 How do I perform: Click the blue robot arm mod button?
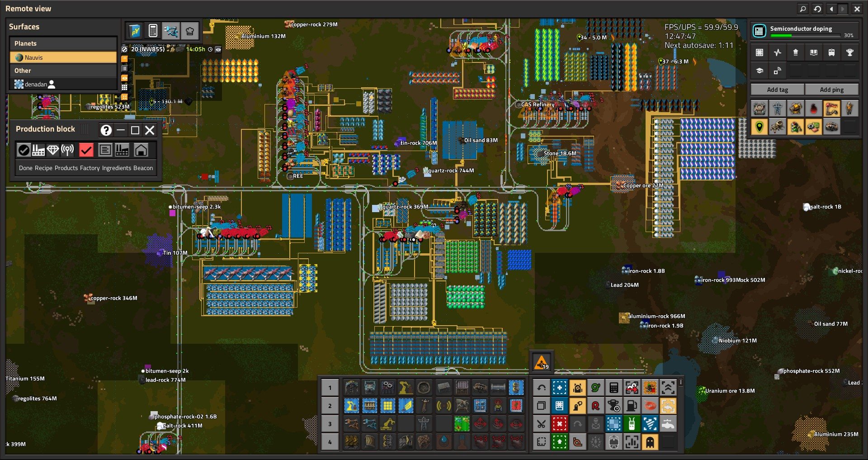[x=171, y=31]
